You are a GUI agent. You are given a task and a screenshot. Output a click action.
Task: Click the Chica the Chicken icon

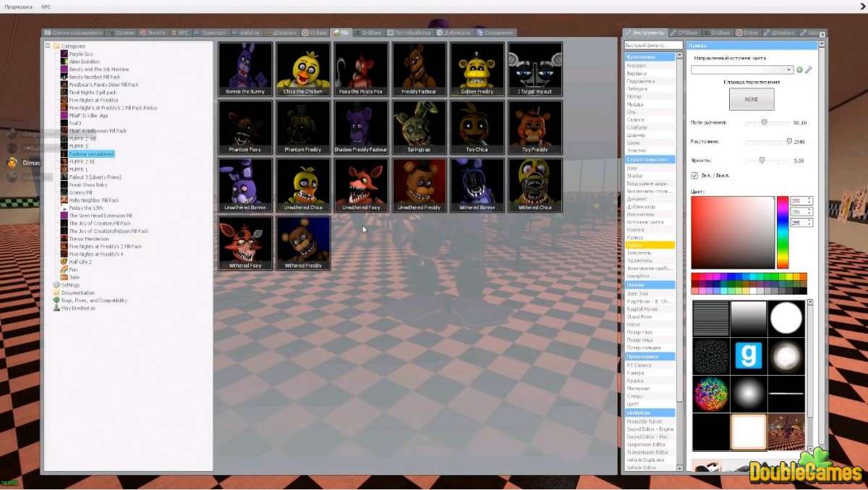pos(303,69)
